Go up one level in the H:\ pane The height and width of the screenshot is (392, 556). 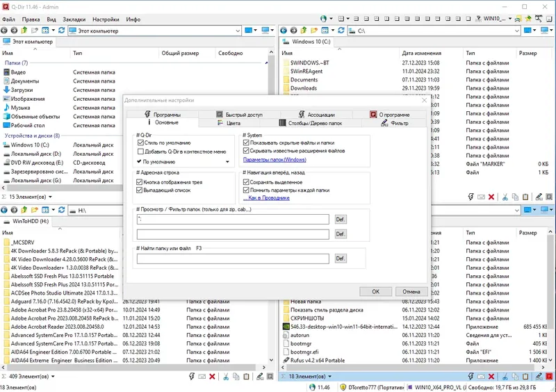click(x=24, y=210)
